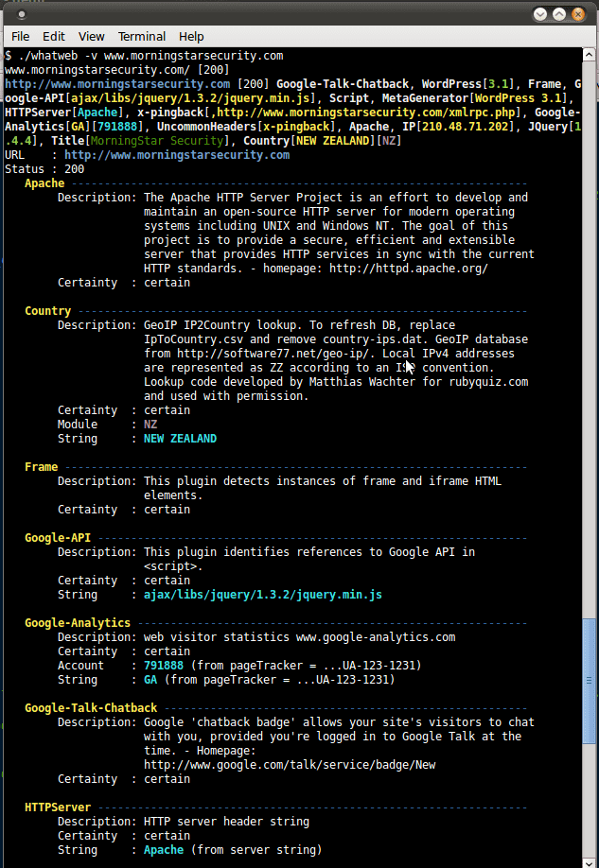Click the jquery.min.js string under Google-API section
Viewport: 599px width, 868px height.
click(x=262, y=595)
